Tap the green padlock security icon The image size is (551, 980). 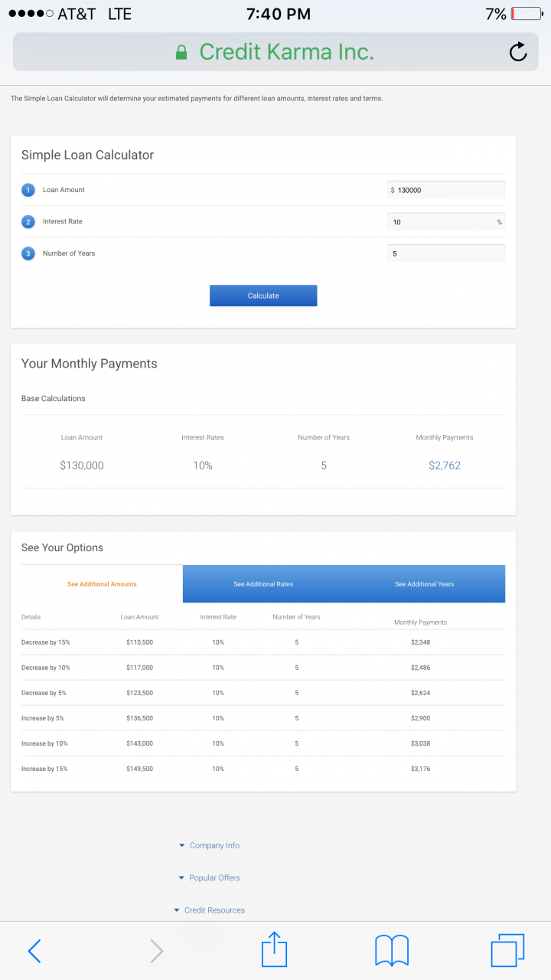181,52
